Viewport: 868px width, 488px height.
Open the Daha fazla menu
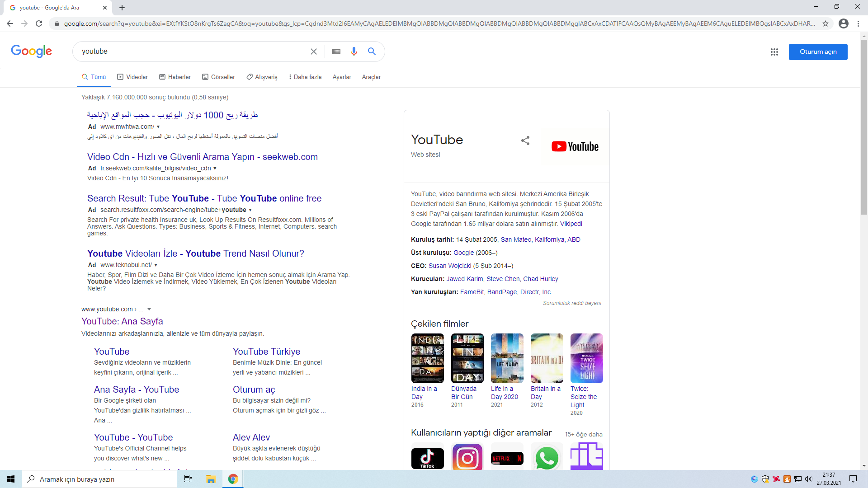(x=305, y=77)
